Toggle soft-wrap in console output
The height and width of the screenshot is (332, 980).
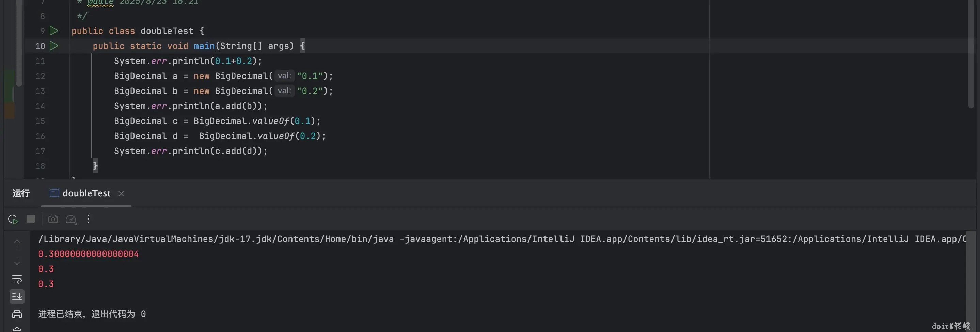[17, 279]
